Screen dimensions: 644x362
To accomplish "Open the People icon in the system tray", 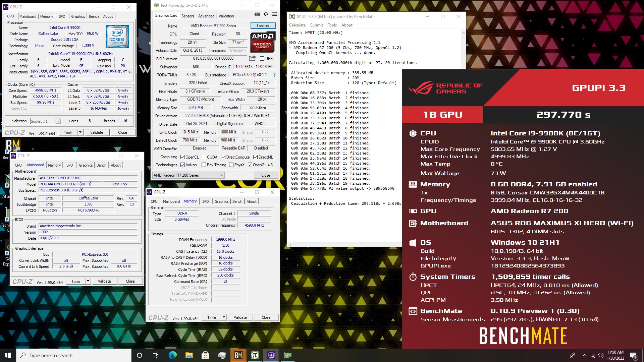I will click(x=573, y=355).
